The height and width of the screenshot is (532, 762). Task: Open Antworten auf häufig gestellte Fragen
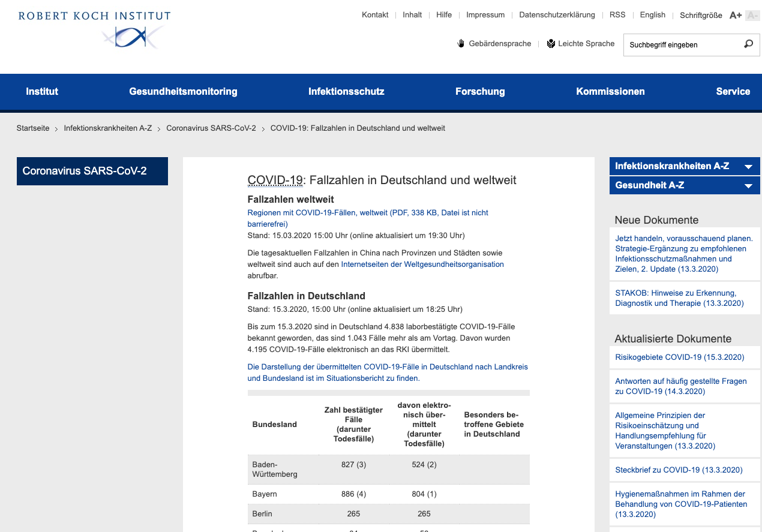click(x=681, y=386)
